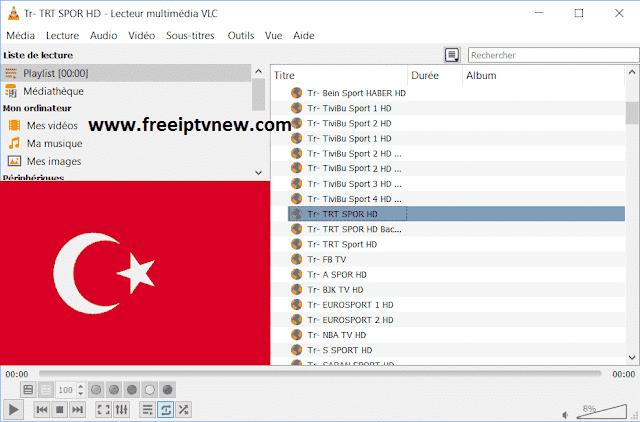Click the darkest circular teletext button
640x422 pixels.
click(x=167, y=390)
